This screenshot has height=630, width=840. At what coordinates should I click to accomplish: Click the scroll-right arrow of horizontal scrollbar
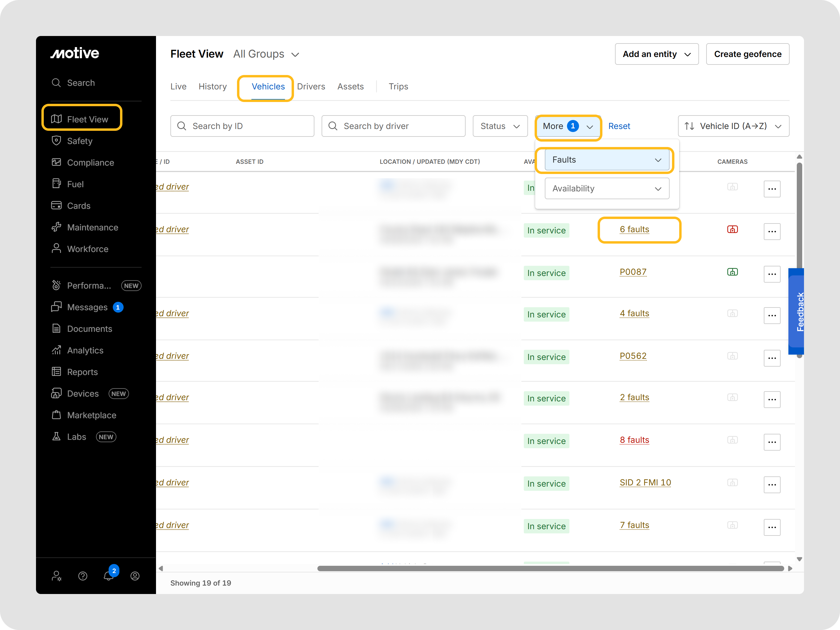coord(790,568)
